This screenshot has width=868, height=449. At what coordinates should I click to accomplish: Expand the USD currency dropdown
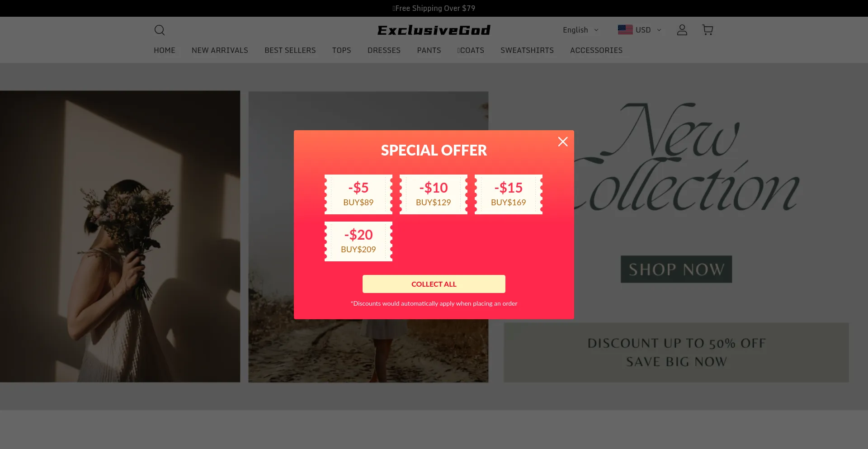pos(640,30)
